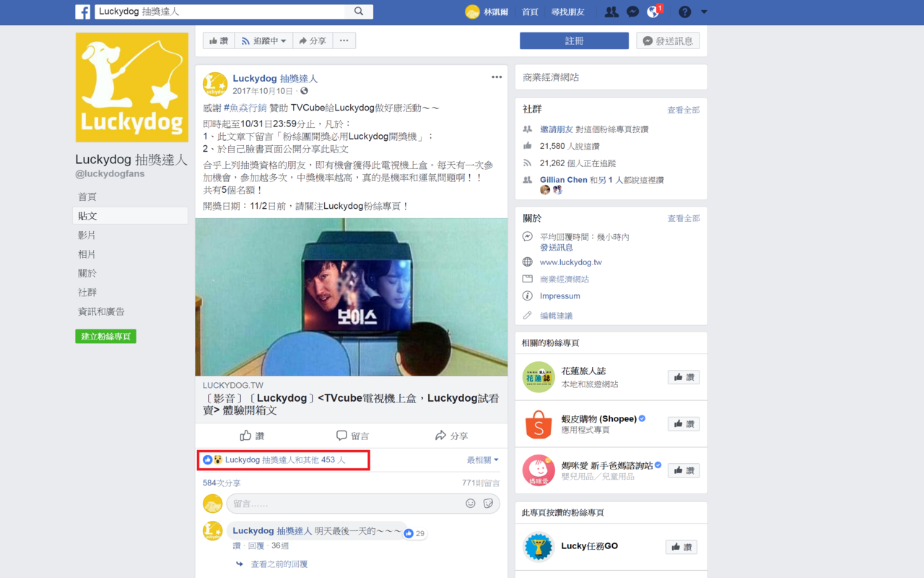The image size is (924, 578).
Task: Click the post 留言 comment action
Action: pos(352,436)
